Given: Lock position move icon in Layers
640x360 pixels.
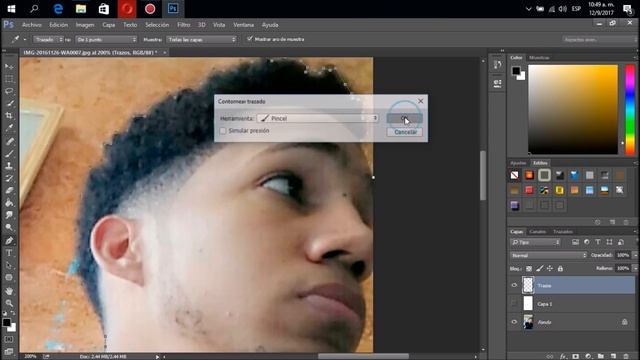Looking at the screenshot, I should tap(550, 269).
